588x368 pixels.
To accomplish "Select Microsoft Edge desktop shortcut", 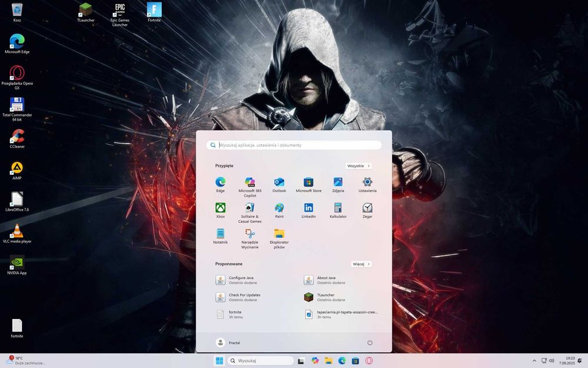I will click(x=17, y=44).
